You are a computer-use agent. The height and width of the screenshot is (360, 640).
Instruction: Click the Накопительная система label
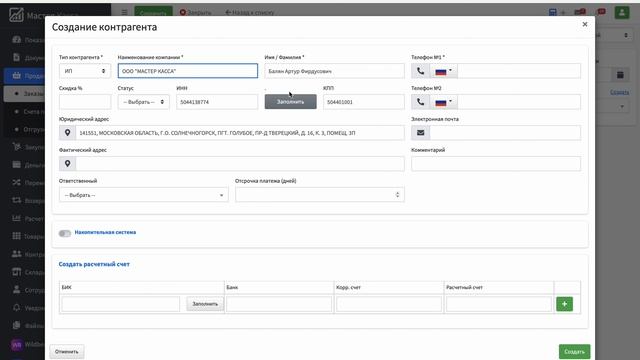[105, 232]
